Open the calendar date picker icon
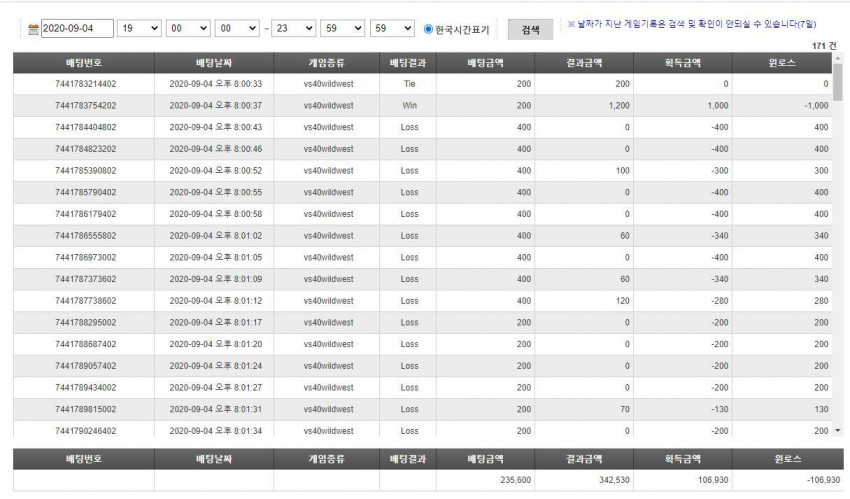The height and width of the screenshot is (499, 850). (x=34, y=29)
